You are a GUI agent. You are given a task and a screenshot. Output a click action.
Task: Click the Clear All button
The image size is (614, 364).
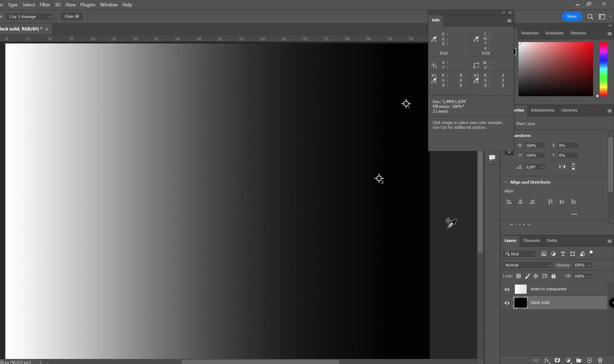point(72,16)
